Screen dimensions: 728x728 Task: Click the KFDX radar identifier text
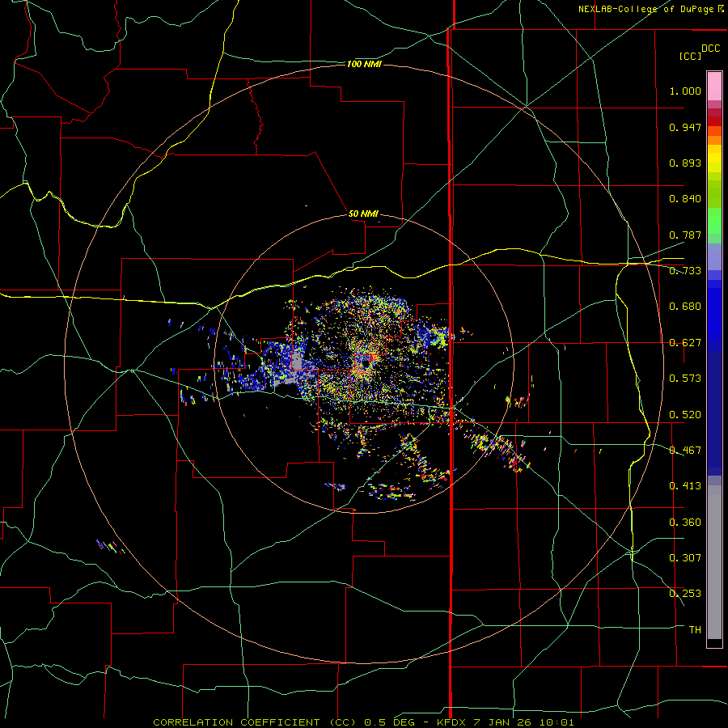point(453,722)
